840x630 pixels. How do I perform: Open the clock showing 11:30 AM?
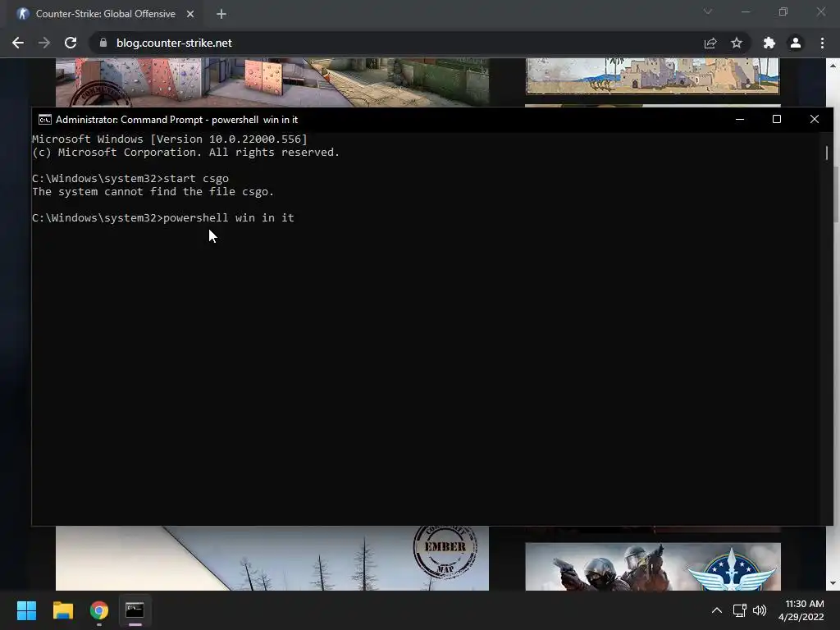pyautogui.click(x=801, y=610)
